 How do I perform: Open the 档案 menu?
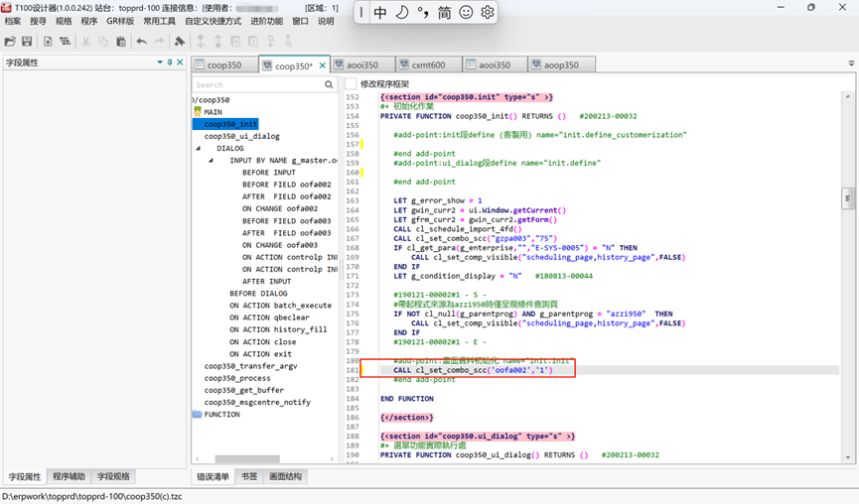[13, 22]
